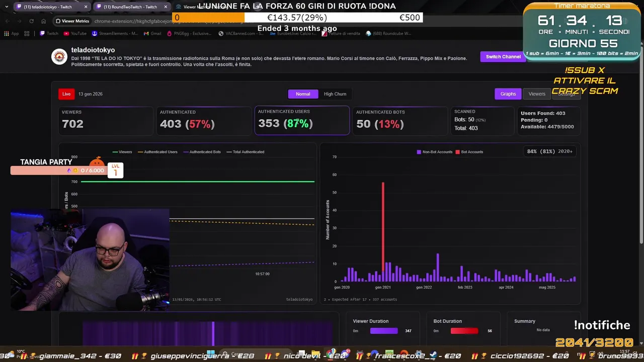This screenshot has height=362, width=644.
Task: Click the gen 2022 x-axis label
Action: point(424,288)
